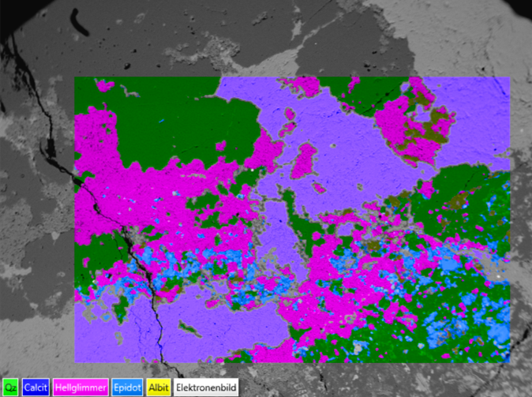532x397 pixels.
Task: Show the Elektronenbild layer
Action: pos(205,388)
